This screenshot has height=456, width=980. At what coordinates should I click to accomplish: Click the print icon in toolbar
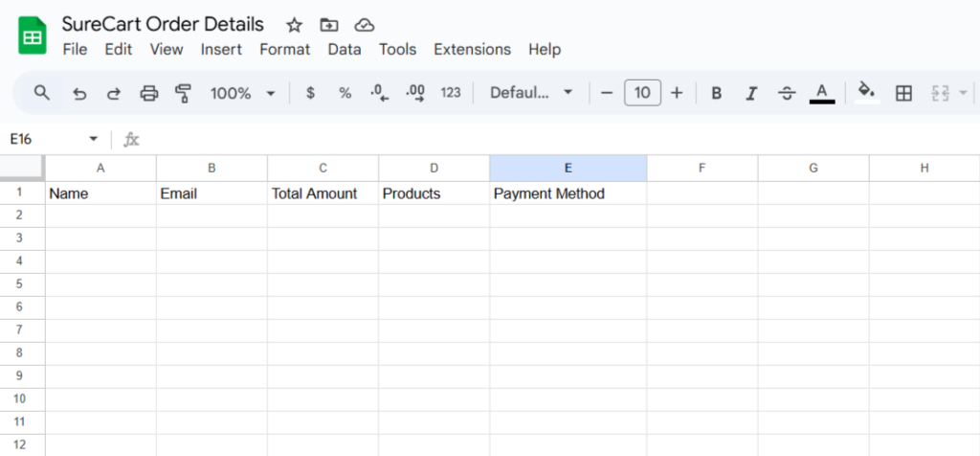coord(148,93)
